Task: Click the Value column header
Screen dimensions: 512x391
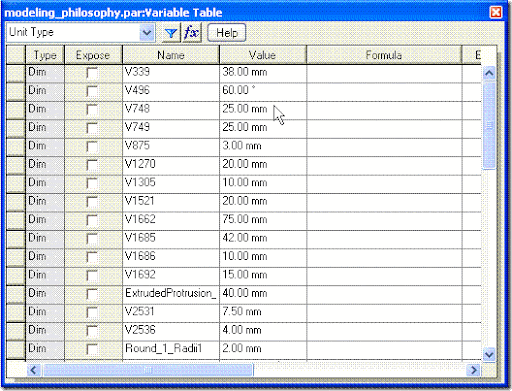Action: 263,55
